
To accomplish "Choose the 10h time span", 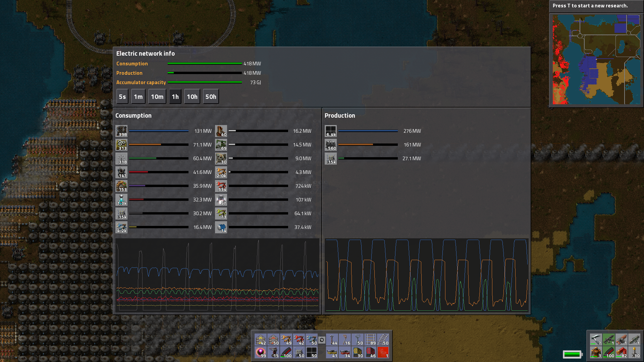I will coord(192,97).
